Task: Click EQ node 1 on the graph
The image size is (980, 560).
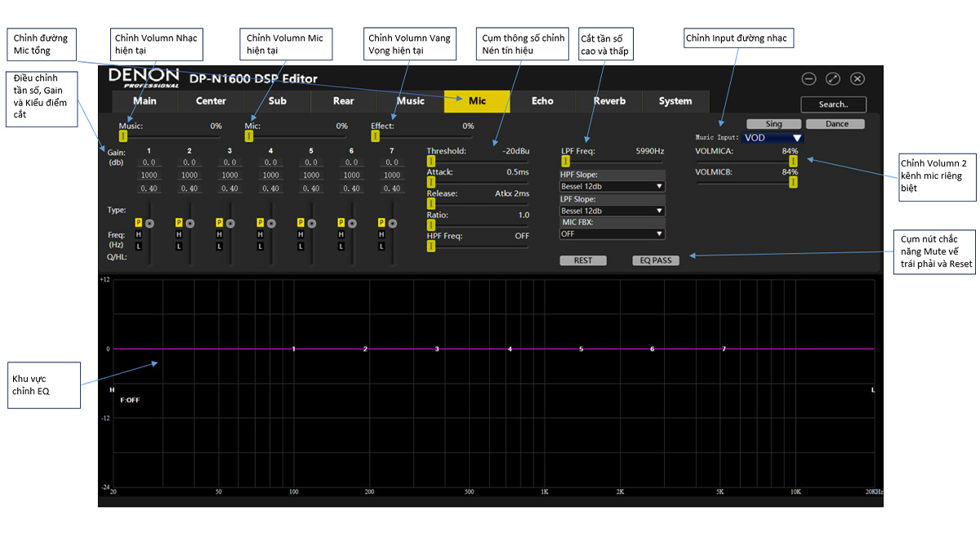Action: click(294, 349)
